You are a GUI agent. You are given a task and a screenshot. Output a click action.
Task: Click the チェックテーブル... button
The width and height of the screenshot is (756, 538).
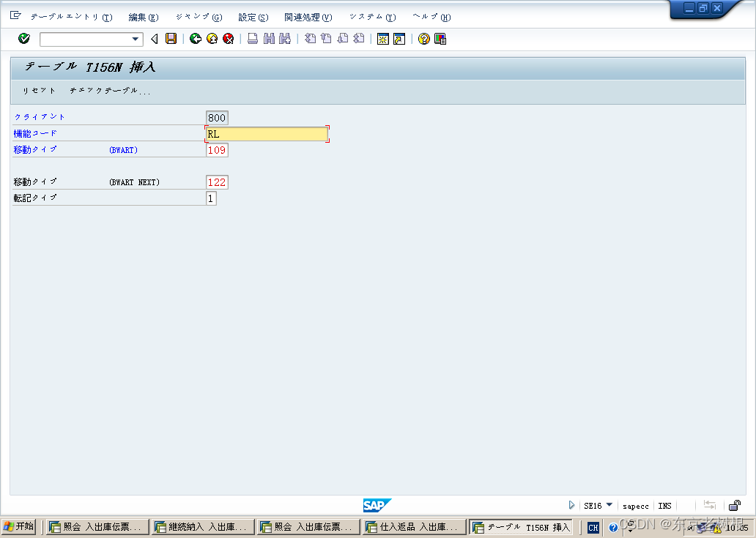coord(110,91)
